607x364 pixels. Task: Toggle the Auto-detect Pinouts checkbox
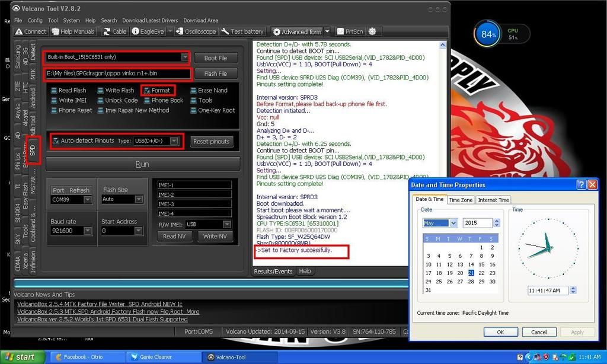tap(56, 141)
